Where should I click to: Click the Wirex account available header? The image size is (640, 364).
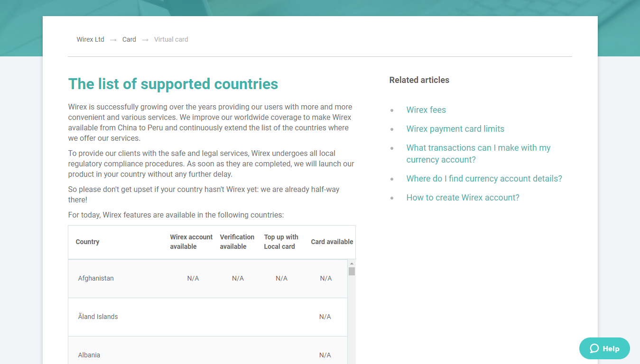(x=191, y=242)
